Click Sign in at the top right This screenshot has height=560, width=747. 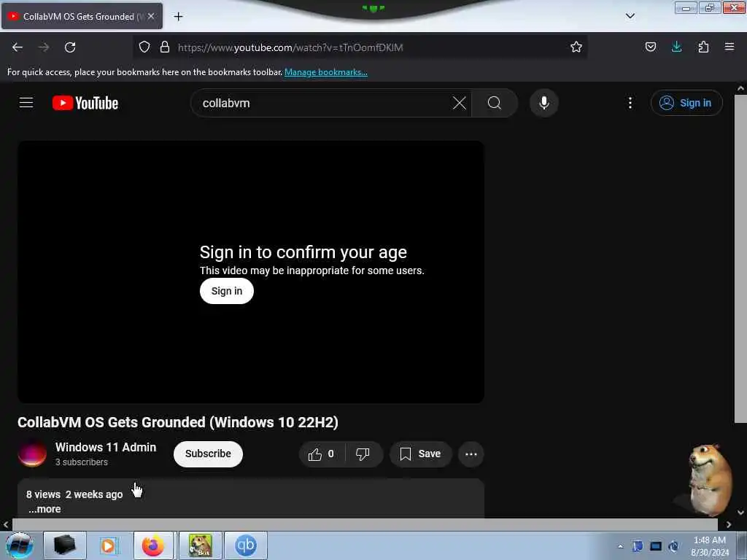[686, 103]
